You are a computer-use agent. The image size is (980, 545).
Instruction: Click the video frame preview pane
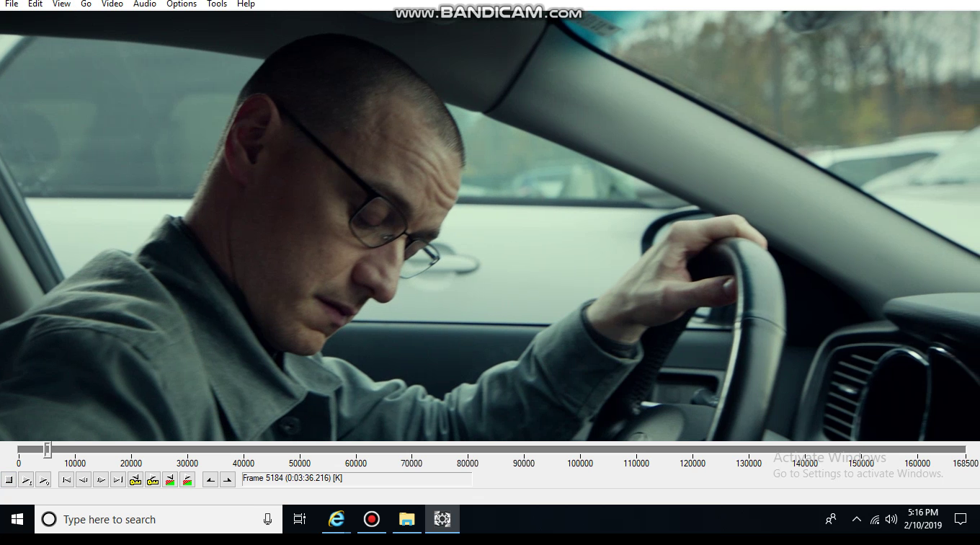[490, 225]
